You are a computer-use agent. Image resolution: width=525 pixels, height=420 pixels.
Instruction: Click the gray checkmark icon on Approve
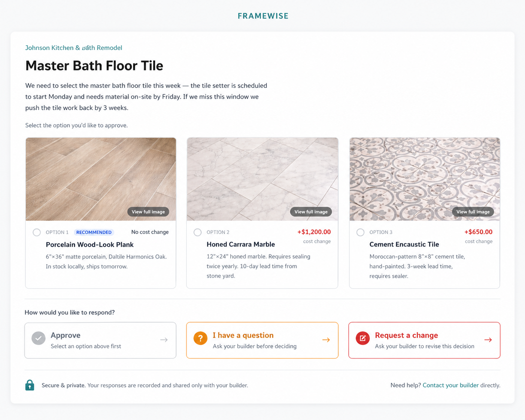[39, 338]
